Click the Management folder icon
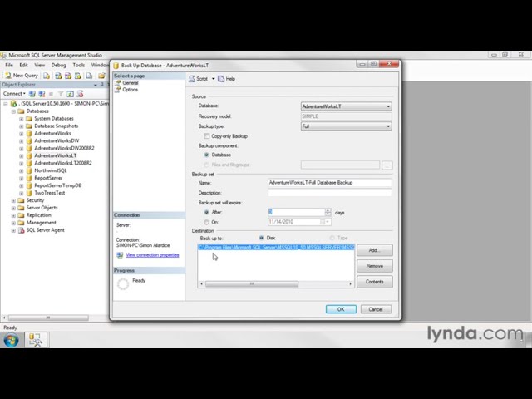The image size is (532, 399). click(21, 223)
